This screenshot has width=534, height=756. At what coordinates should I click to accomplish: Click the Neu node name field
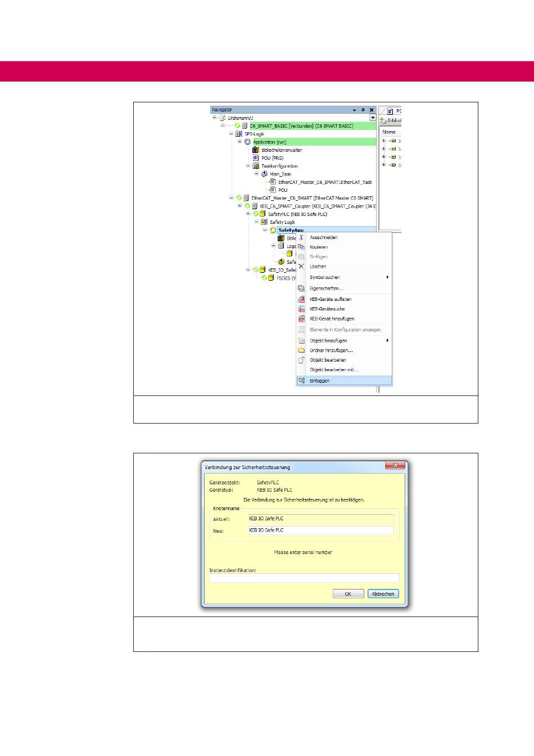(x=321, y=530)
